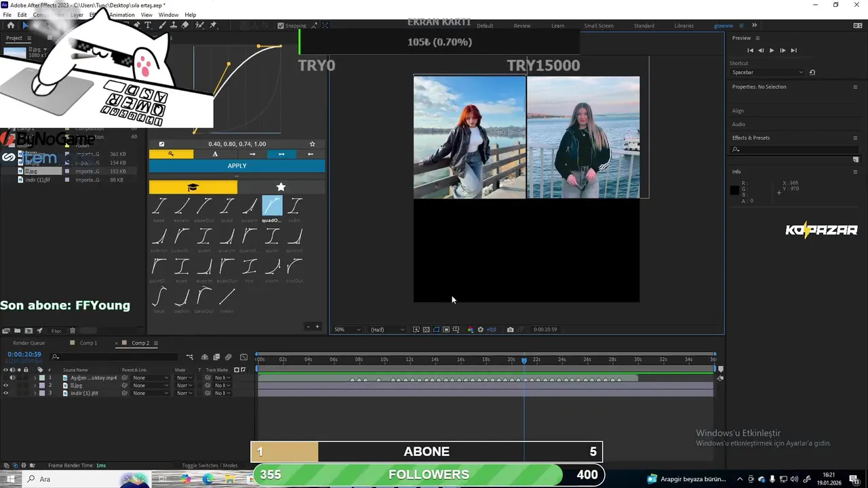Click the exposure value +0,0
The image size is (868, 488).
pyautogui.click(x=491, y=329)
